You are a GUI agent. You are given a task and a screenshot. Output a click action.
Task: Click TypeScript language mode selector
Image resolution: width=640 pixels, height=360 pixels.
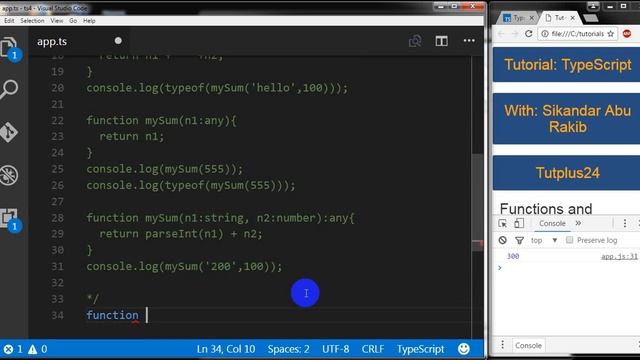click(x=420, y=349)
